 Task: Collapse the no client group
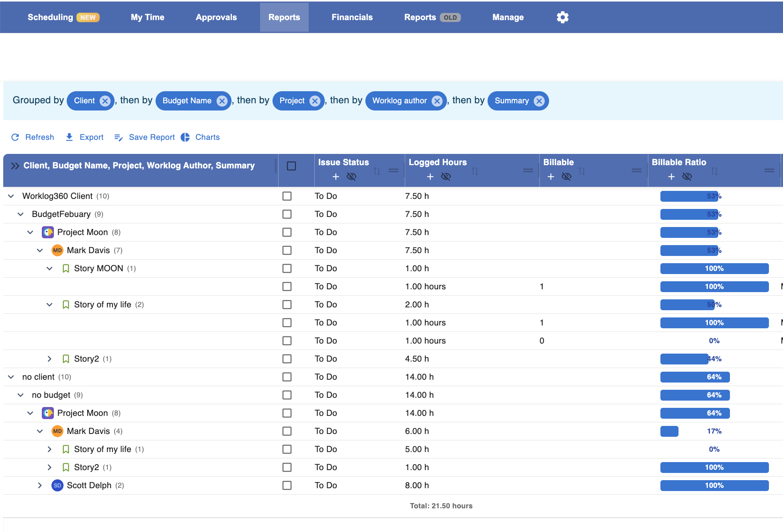[11, 377]
